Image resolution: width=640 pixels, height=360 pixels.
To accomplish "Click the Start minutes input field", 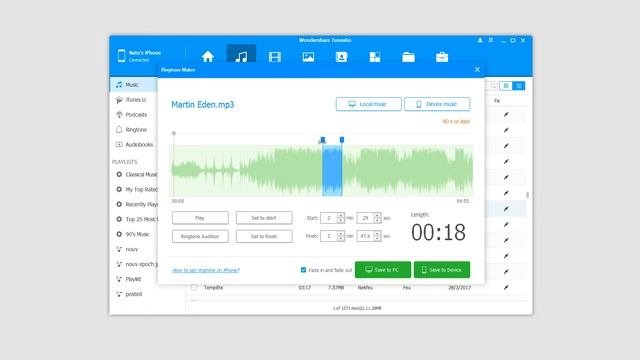I will point(329,218).
